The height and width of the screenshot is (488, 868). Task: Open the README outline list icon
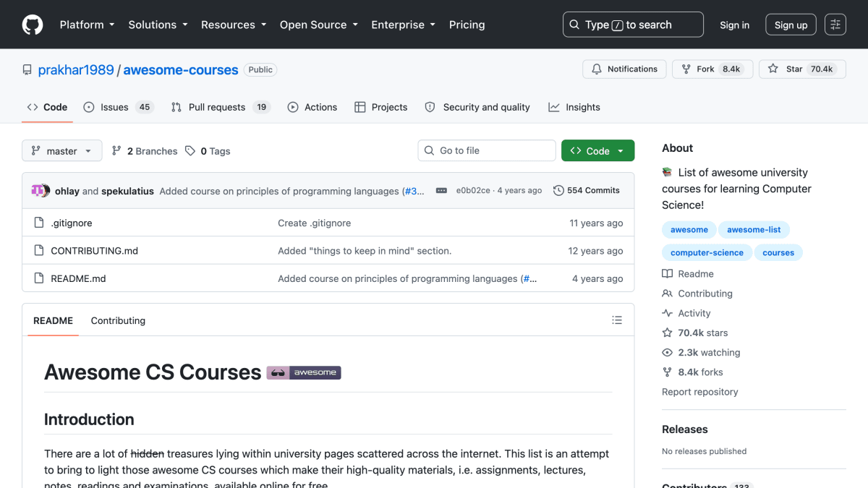[617, 320]
